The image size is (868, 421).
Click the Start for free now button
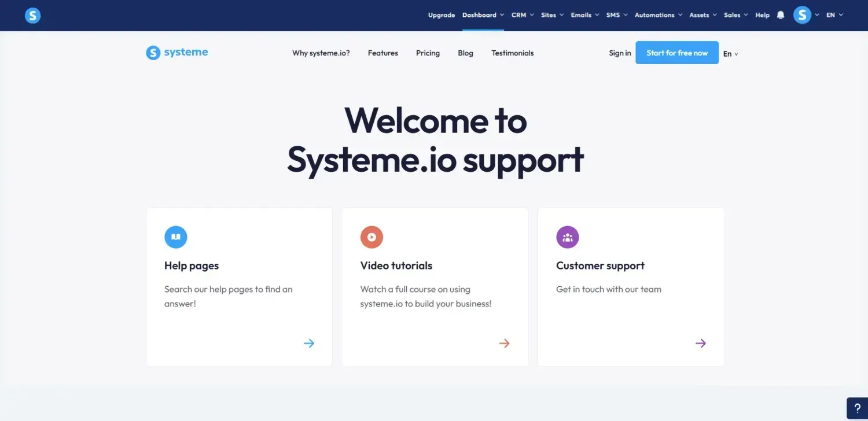pyautogui.click(x=677, y=53)
